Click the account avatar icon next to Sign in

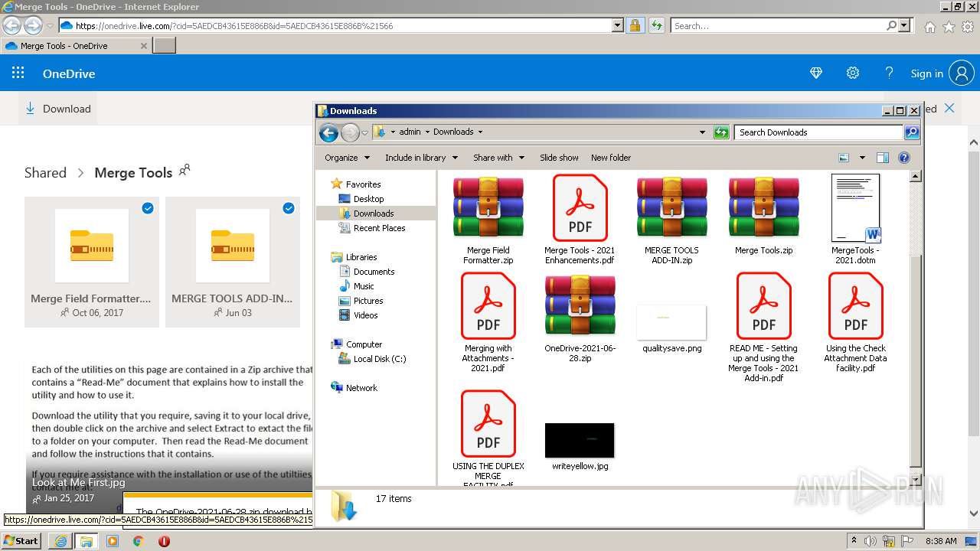point(961,73)
